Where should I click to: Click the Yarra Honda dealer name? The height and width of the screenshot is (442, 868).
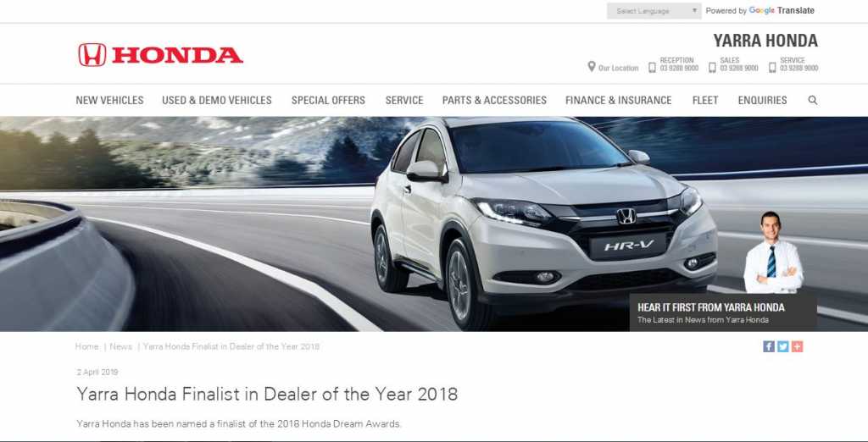click(x=765, y=41)
